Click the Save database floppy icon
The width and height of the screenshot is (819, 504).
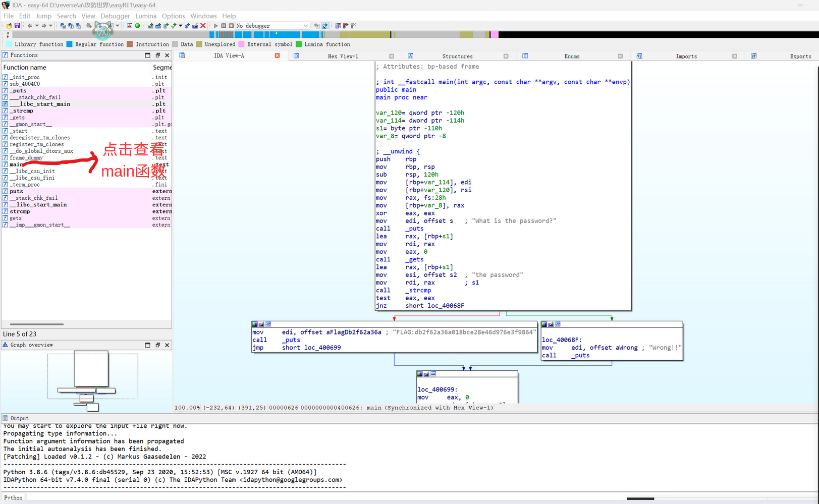17,26
